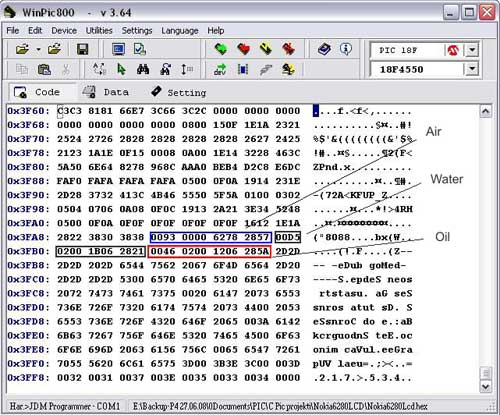Open the Language menu

180,31
